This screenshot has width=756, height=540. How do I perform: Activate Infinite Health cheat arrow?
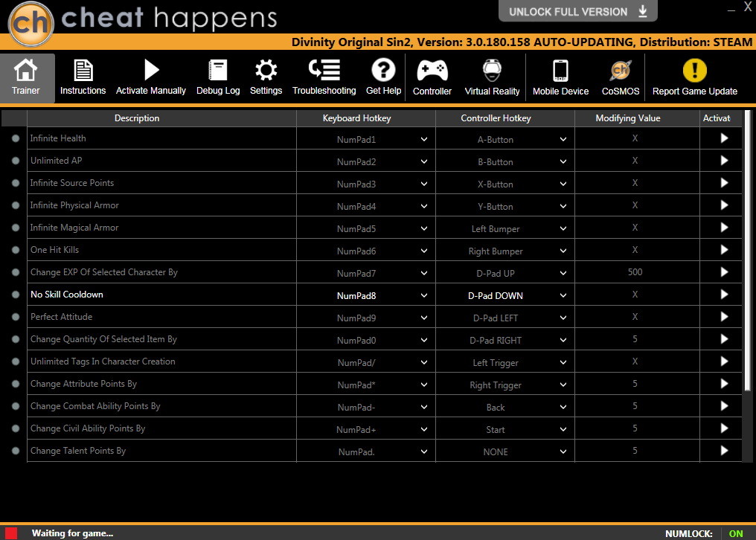tap(724, 138)
